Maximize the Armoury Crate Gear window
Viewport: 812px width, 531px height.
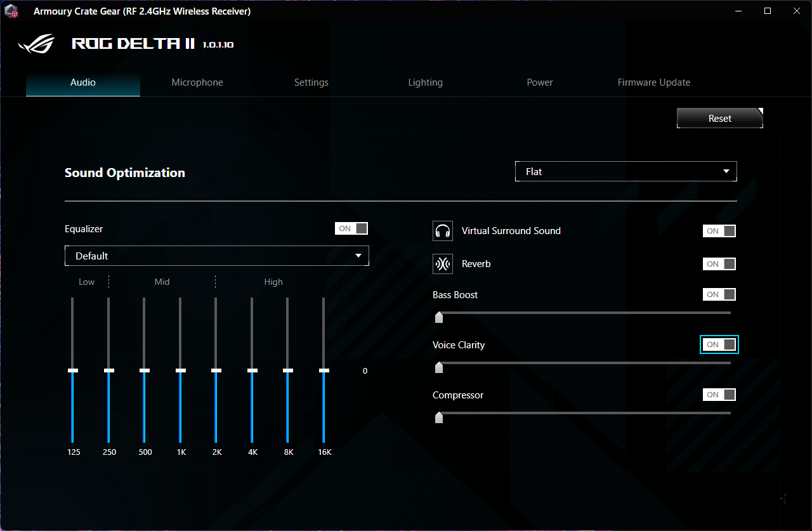click(768, 11)
